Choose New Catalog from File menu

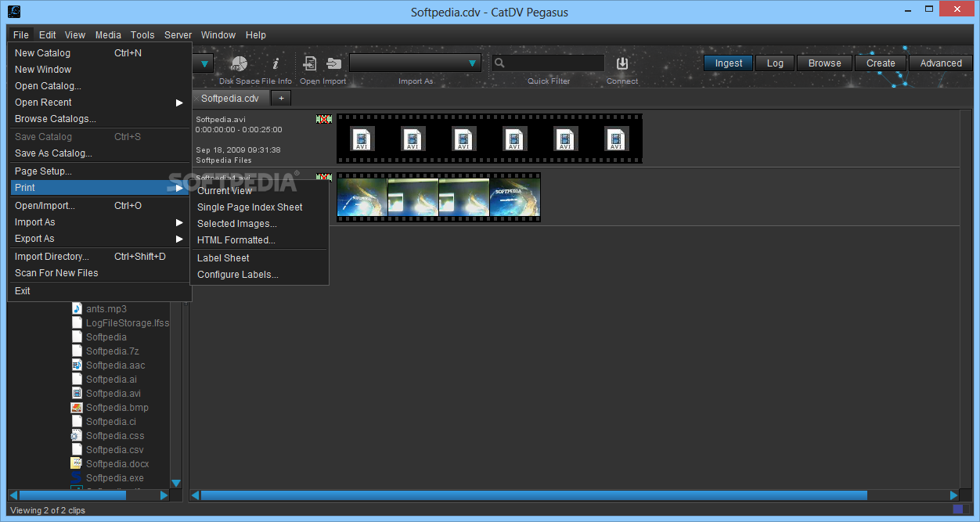pyautogui.click(x=99, y=53)
